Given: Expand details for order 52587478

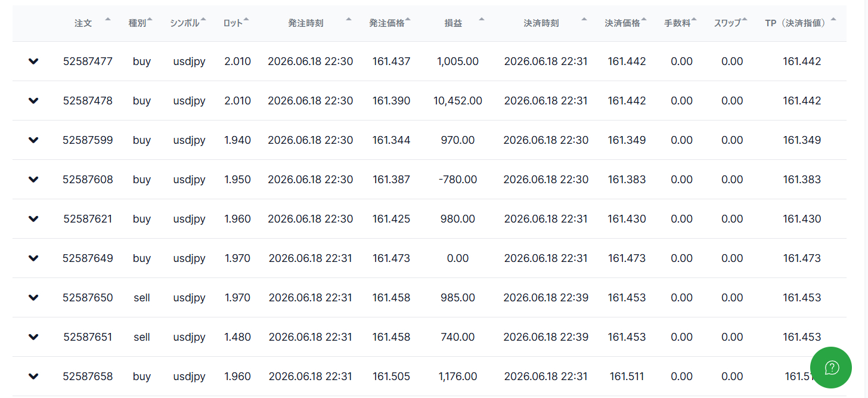Looking at the screenshot, I should pyautogui.click(x=33, y=101).
